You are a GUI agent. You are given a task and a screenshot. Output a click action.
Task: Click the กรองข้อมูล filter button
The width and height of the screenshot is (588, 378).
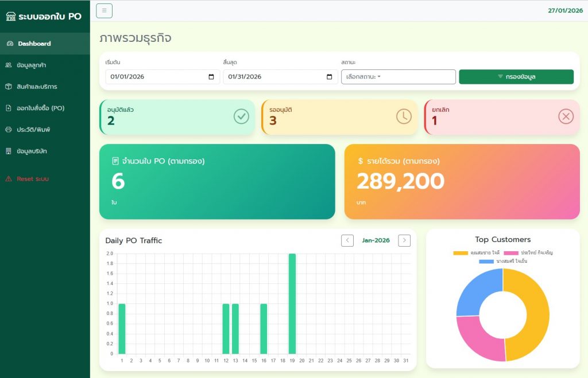[516, 77]
